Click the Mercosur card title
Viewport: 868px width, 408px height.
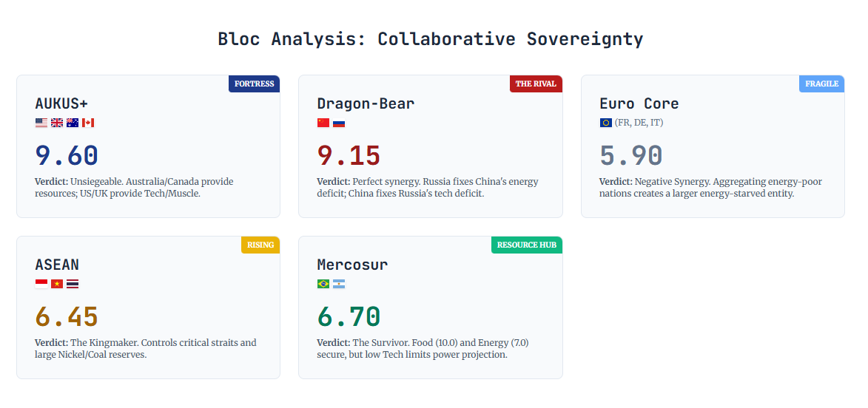[x=352, y=265]
